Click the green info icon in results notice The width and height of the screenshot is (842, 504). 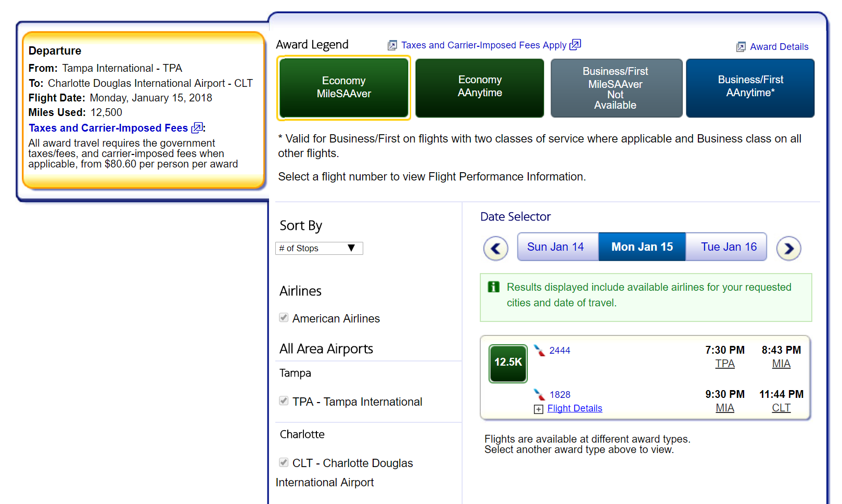pyautogui.click(x=493, y=287)
